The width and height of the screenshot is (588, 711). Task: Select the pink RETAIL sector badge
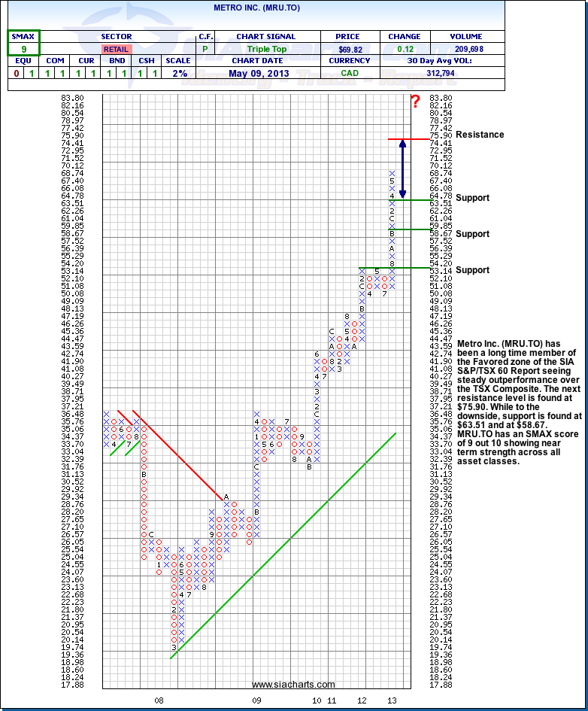click(x=116, y=49)
